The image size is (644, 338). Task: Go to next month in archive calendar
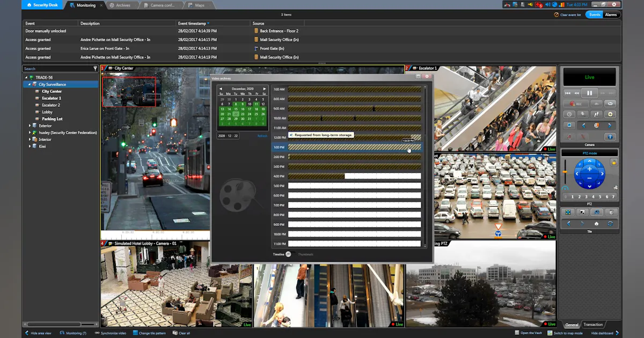(x=264, y=89)
